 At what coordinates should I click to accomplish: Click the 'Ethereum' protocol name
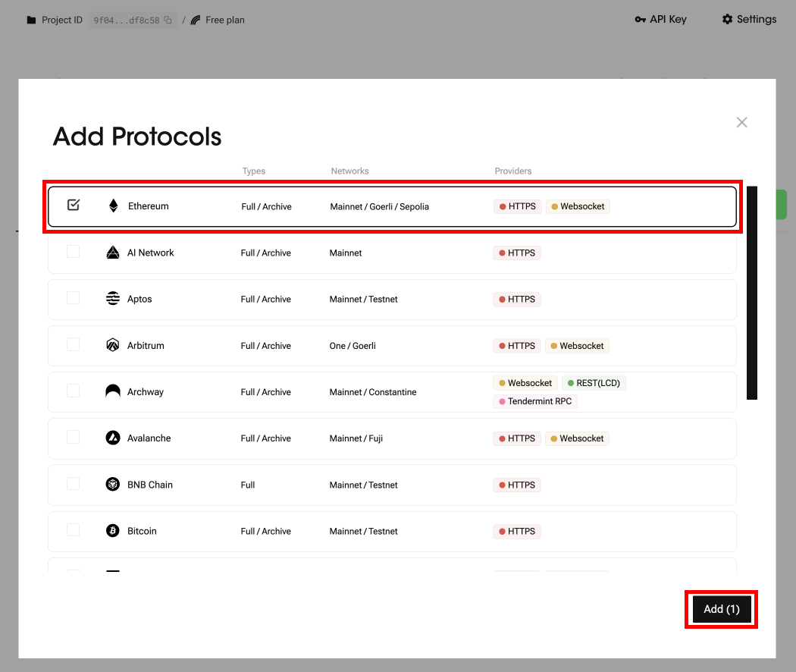click(x=149, y=206)
